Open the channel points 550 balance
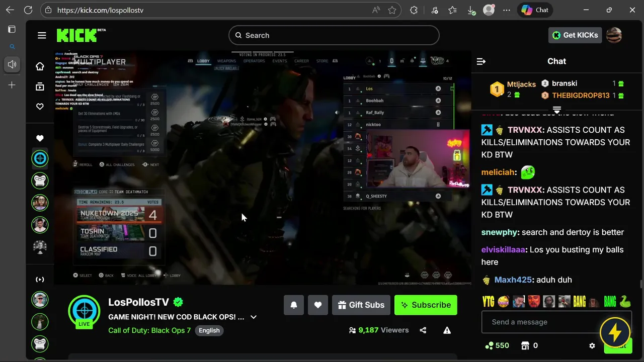Screen dimensions: 644x362 [x=497, y=346]
